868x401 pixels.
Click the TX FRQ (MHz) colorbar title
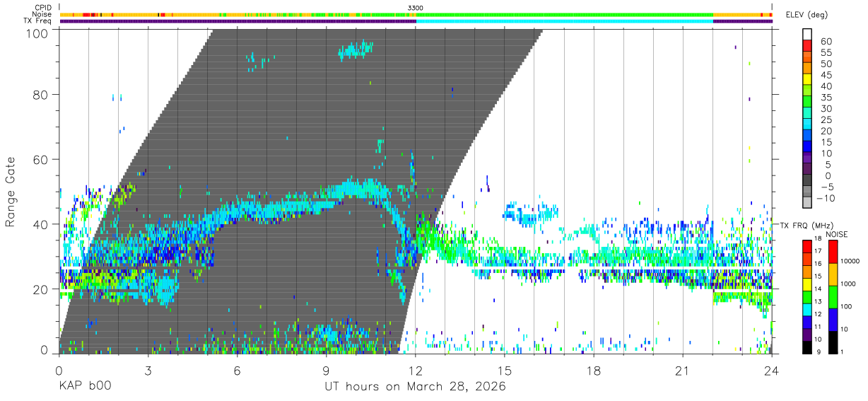click(807, 225)
